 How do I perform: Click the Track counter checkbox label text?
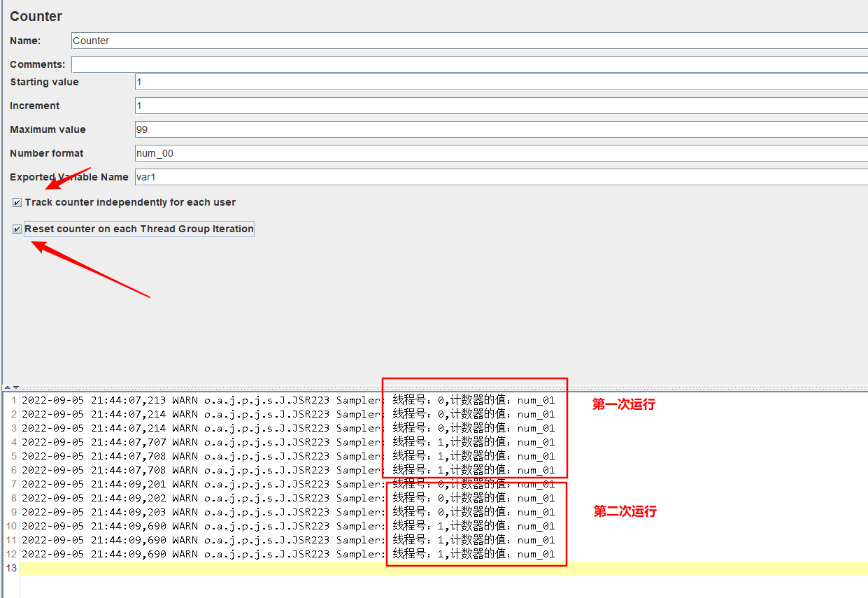tap(130, 203)
